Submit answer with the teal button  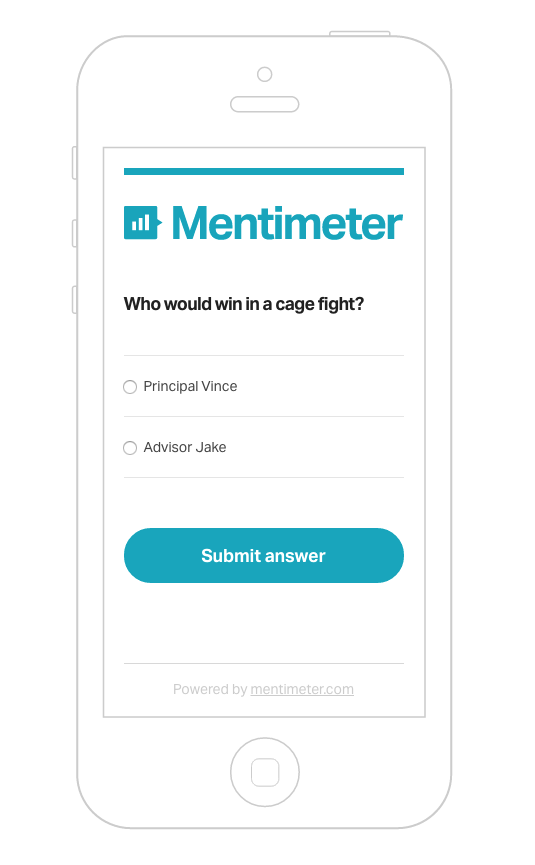click(x=264, y=556)
